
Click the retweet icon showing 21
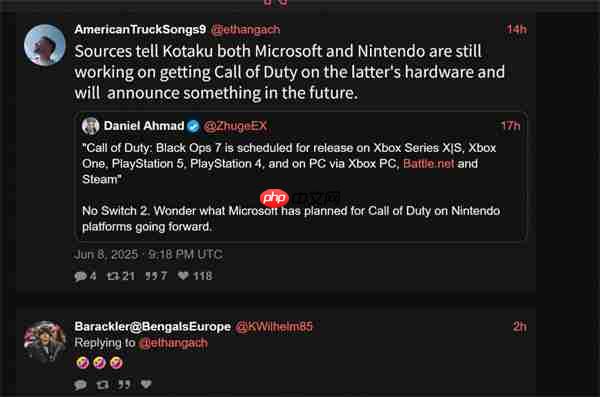[112, 276]
